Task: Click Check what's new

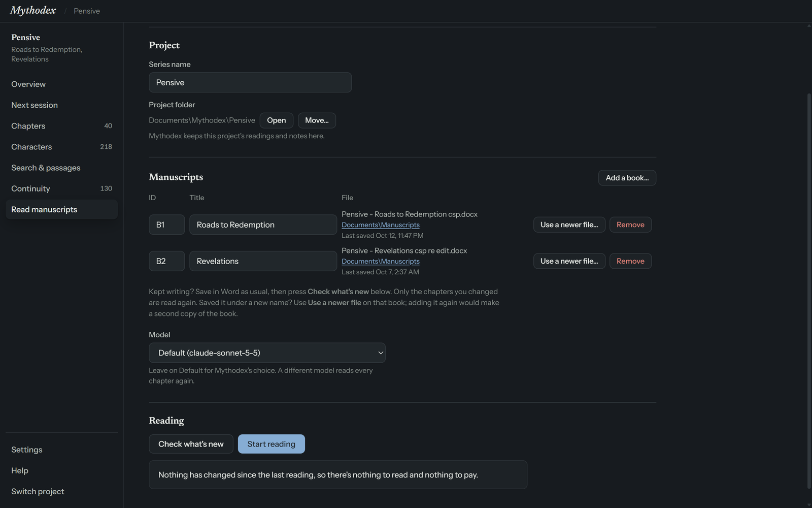Action: [x=191, y=444]
